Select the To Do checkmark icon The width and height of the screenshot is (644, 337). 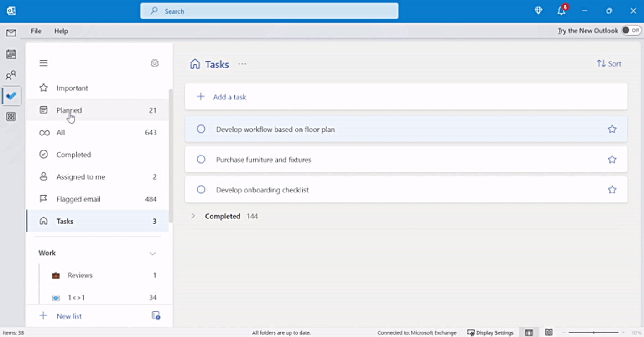[11, 96]
